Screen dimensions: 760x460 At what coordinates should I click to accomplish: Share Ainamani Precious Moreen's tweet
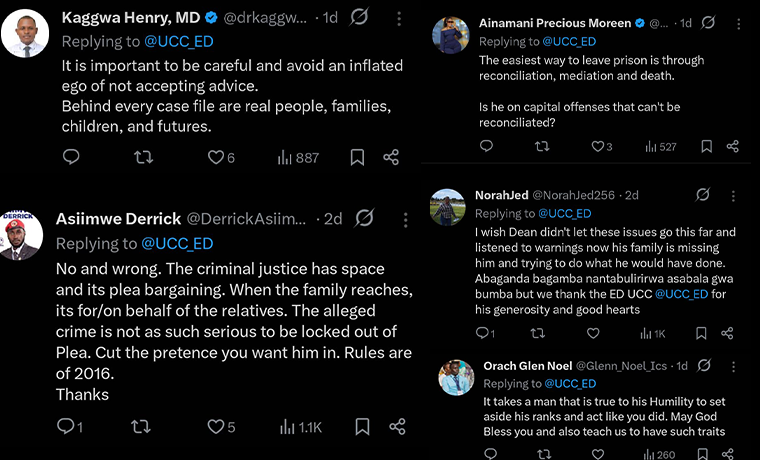click(733, 146)
